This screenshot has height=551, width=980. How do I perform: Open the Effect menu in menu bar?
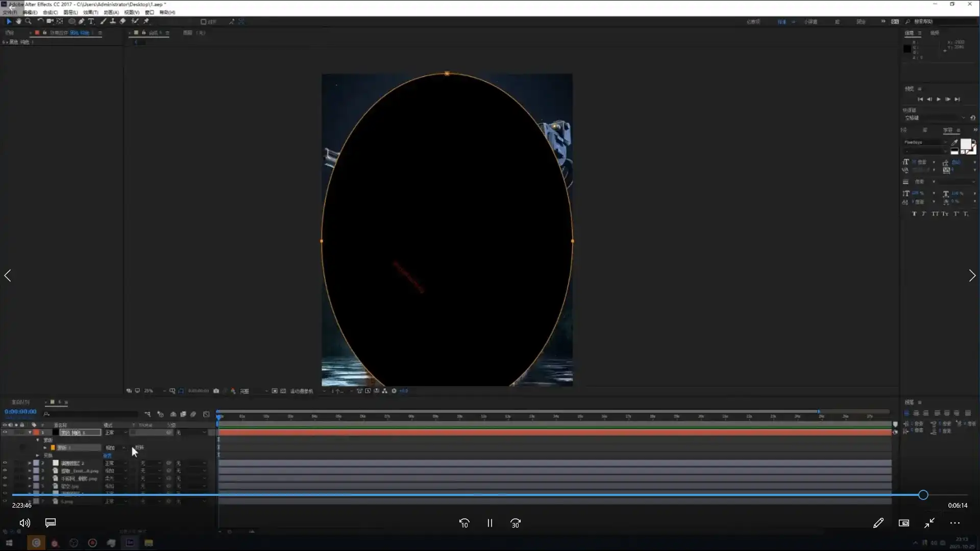90,12
